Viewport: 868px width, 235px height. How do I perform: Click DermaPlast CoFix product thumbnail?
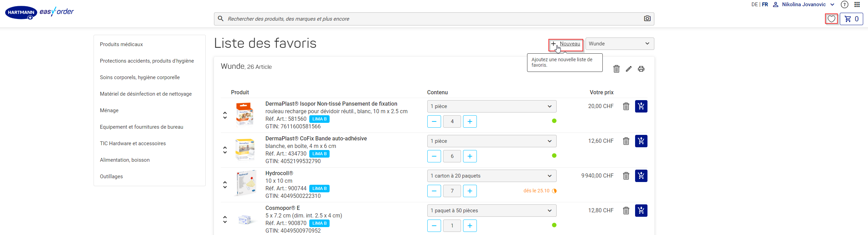click(x=245, y=149)
